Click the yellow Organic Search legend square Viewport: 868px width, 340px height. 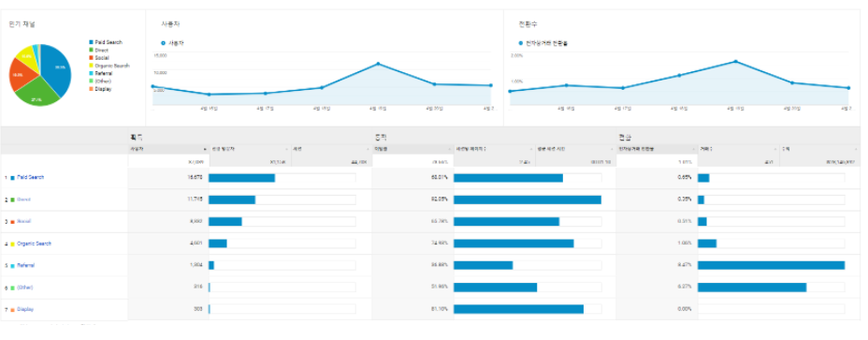pyautogui.click(x=92, y=66)
